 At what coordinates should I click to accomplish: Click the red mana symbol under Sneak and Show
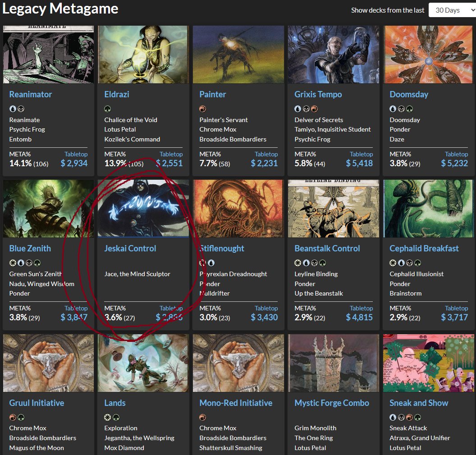(410, 418)
